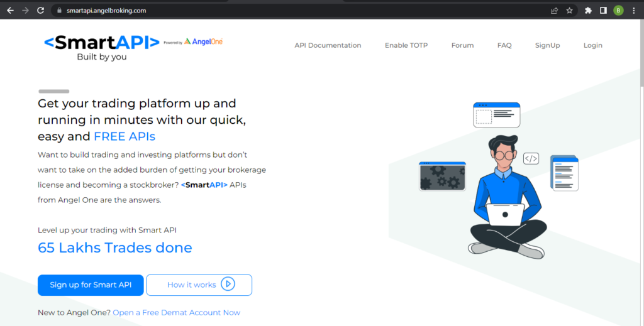Open the Chrome three-dot menu
The height and width of the screenshot is (326, 644).
coord(634,11)
